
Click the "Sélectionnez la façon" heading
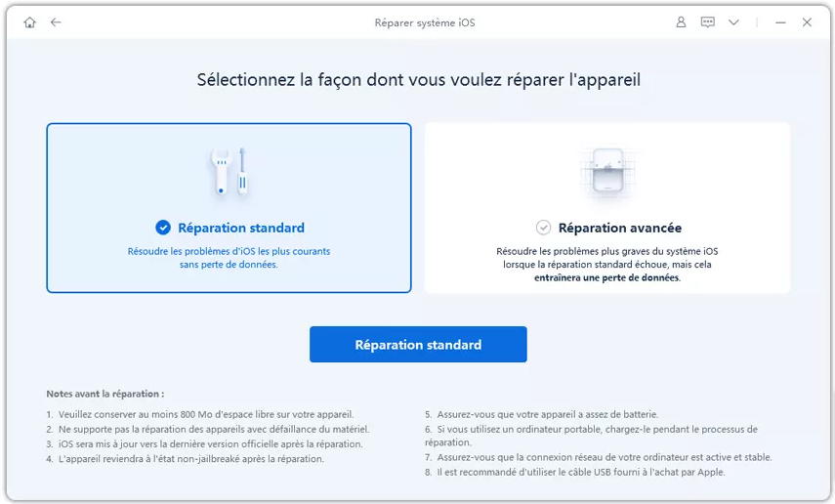[418, 79]
